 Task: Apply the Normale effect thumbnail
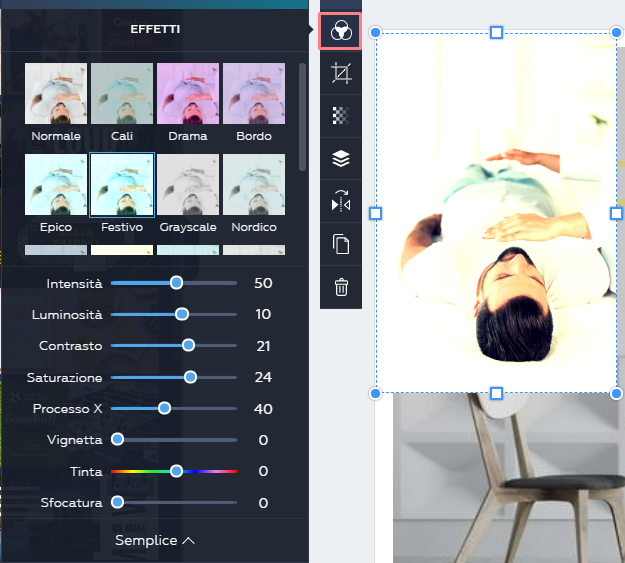(56, 94)
